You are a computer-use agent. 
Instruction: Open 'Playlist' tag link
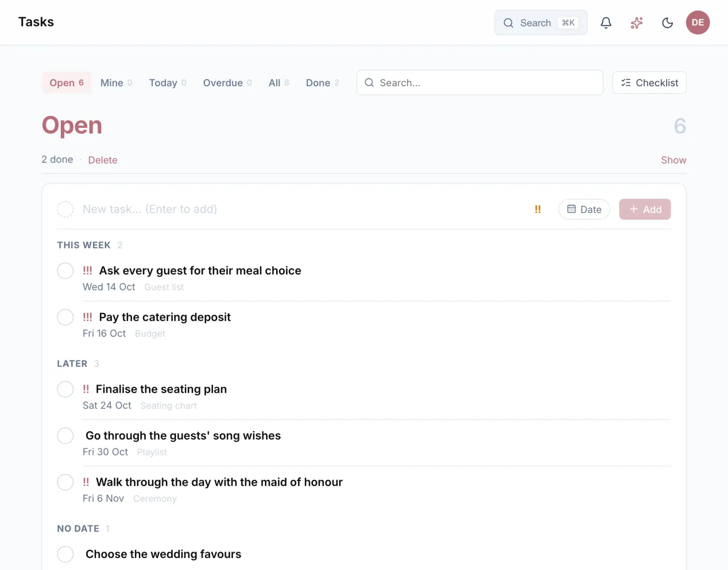click(x=152, y=452)
